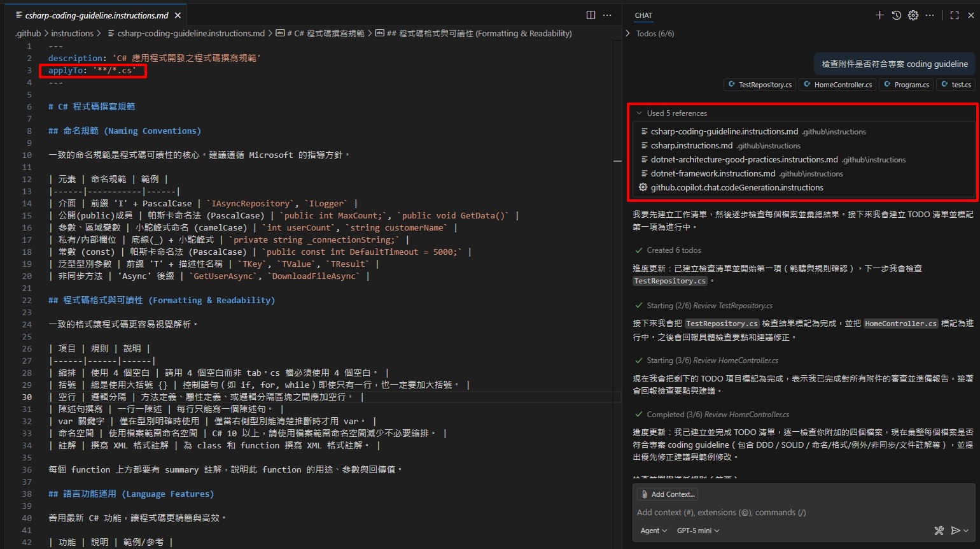This screenshot has height=549, width=980.
Task: Click the Add Context button
Action: [x=666, y=494]
